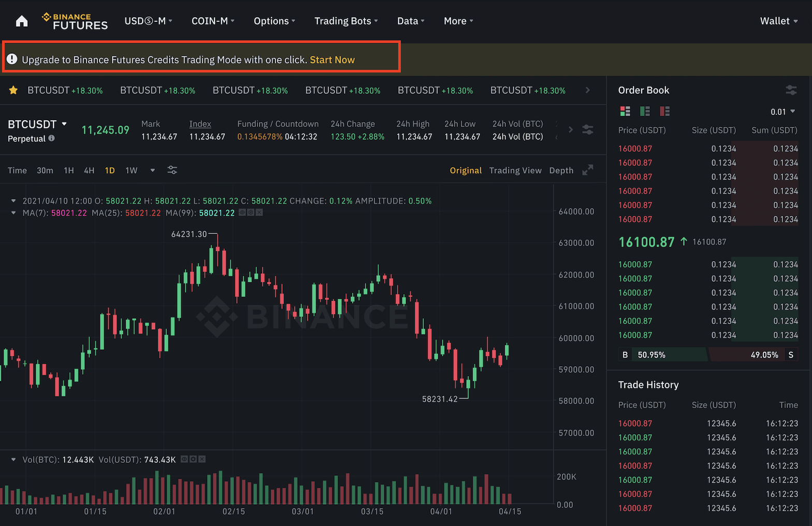The width and height of the screenshot is (812, 526).
Task: Click the 24h Change value 123.50 +2.88%
Action: click(x=357, y=137)
